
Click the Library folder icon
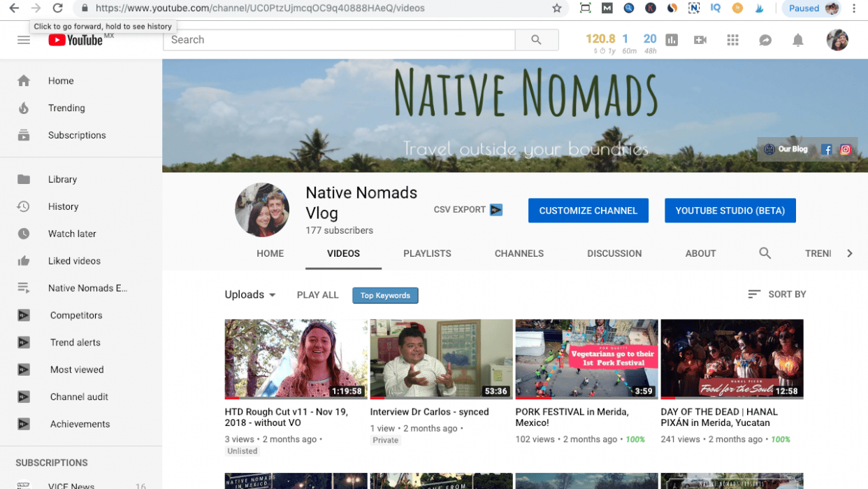pyautogui.click(x=24, y=180)
